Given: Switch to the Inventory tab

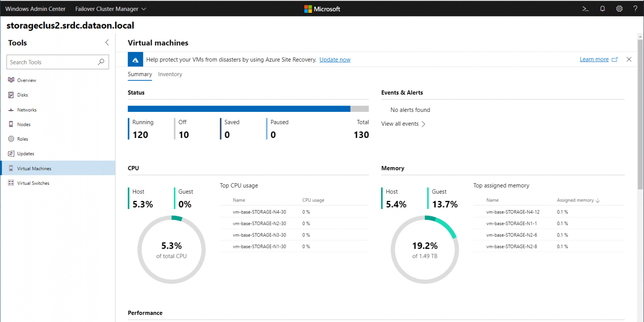Looking at the screenshot, I should click(170, 74).
